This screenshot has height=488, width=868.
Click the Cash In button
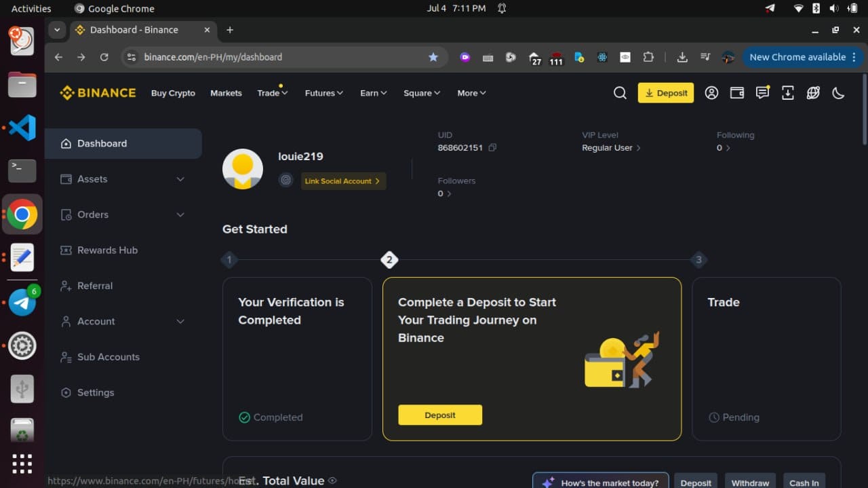point(804,481)
